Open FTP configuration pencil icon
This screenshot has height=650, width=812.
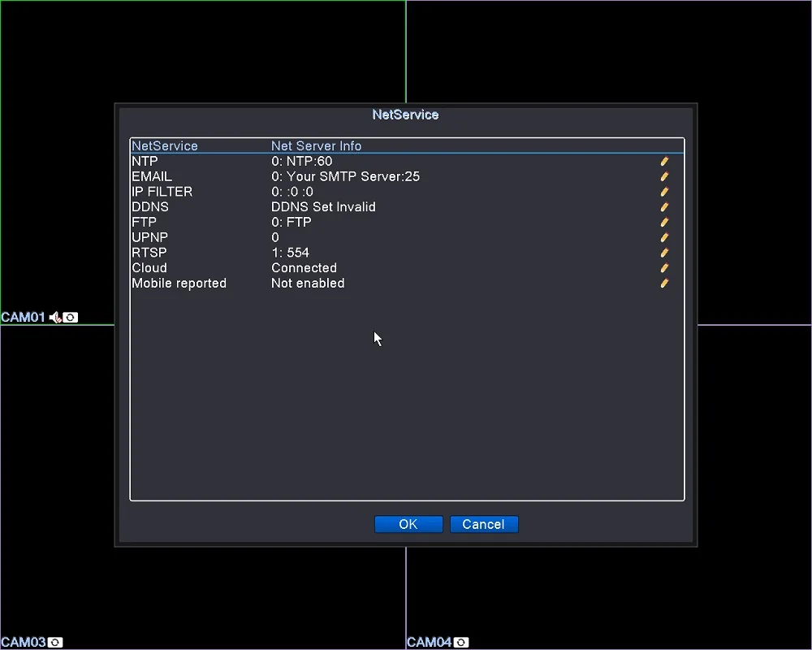(x=664, y=222)
